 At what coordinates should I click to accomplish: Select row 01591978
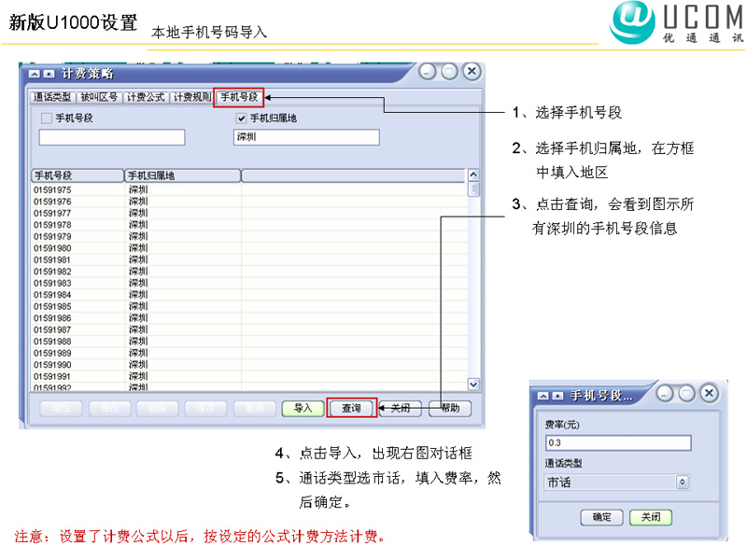[249, 225]
